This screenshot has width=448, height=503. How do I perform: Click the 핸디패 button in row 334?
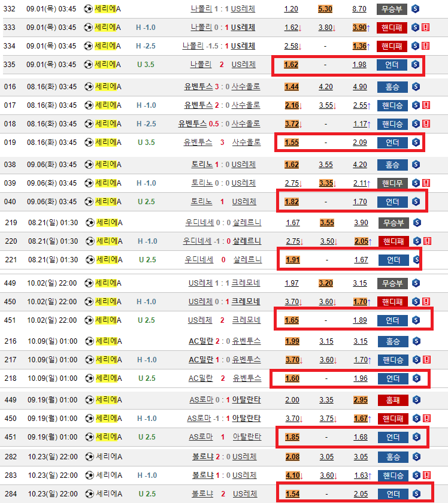pos(392,46)
